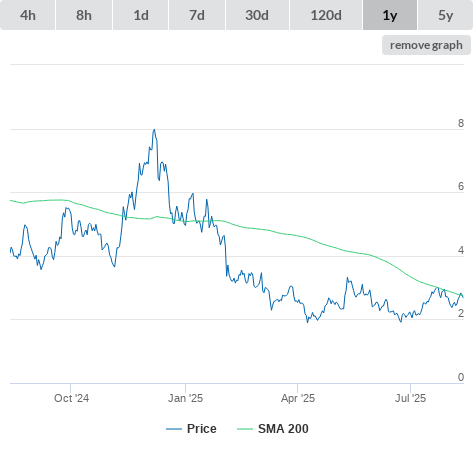The image size is (474, 455).
Task: Switch to the 120d range tab
Action: [326, 15]
